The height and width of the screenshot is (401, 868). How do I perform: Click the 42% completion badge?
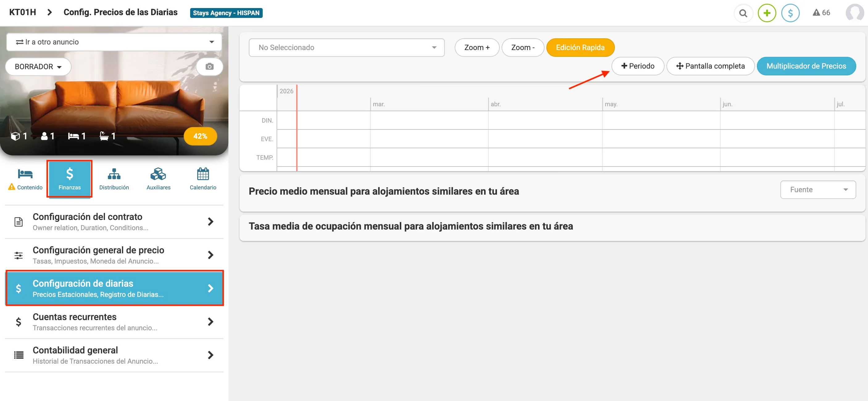click(200, 136)
